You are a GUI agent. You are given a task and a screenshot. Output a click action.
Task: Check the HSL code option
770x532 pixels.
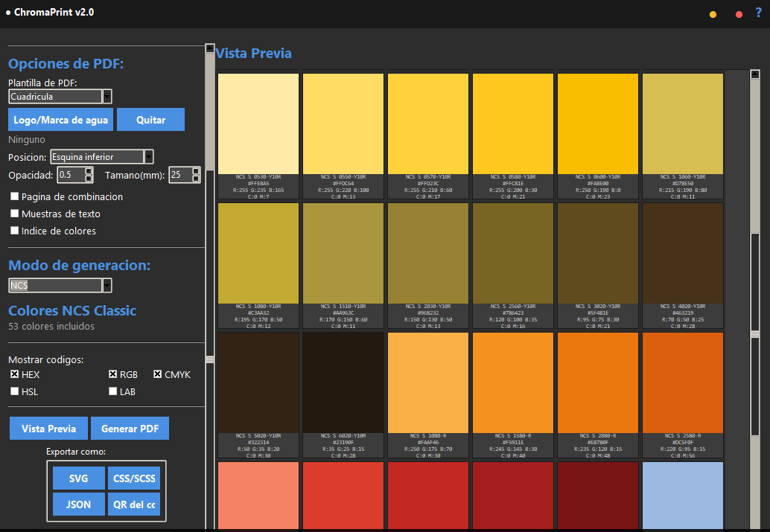[x=15, y=391]
